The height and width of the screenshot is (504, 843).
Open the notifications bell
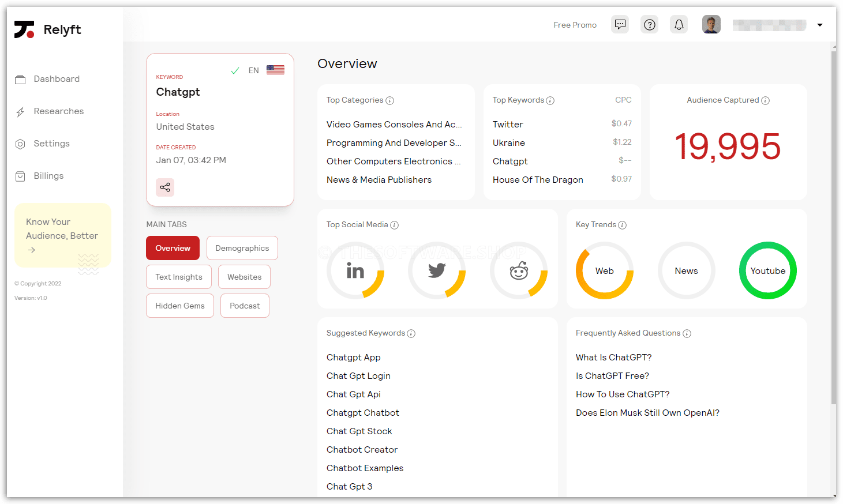coord(679,25)
